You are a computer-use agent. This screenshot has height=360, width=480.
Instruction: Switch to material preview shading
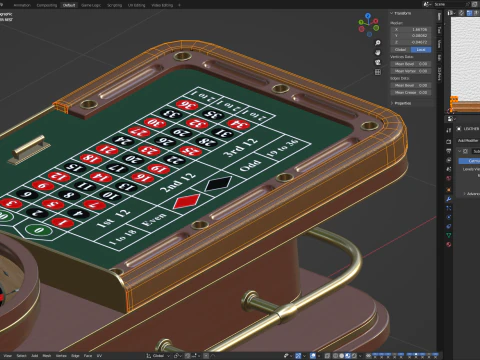pos(347,356)
